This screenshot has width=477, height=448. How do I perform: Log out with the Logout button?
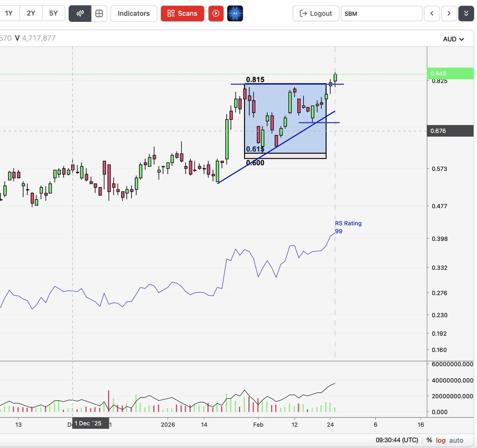pos(316,14)
